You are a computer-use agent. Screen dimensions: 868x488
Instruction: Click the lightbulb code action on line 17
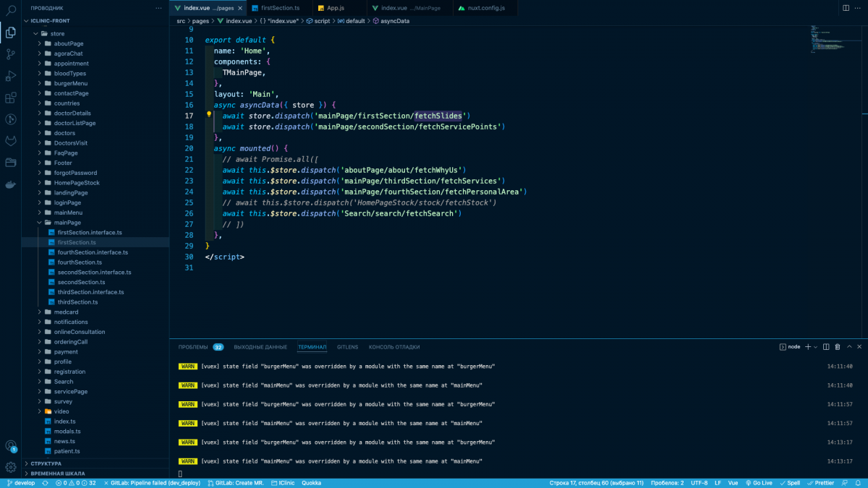(x=209, y=116)
